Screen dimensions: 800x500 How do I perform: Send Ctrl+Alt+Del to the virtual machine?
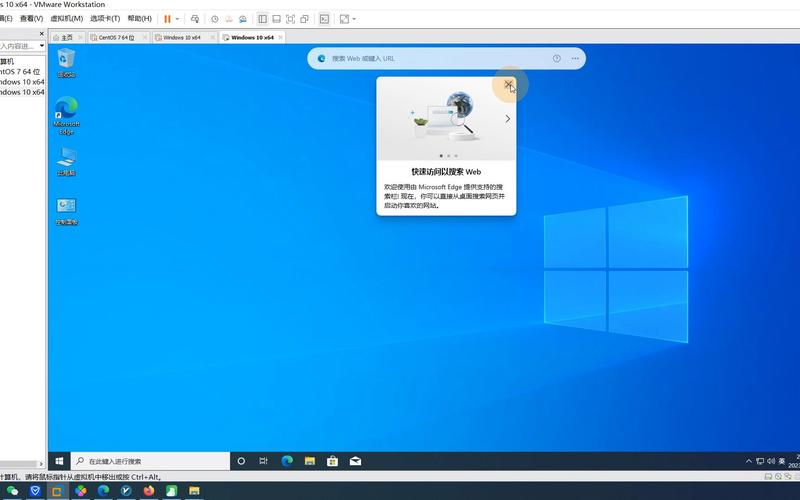195,19
